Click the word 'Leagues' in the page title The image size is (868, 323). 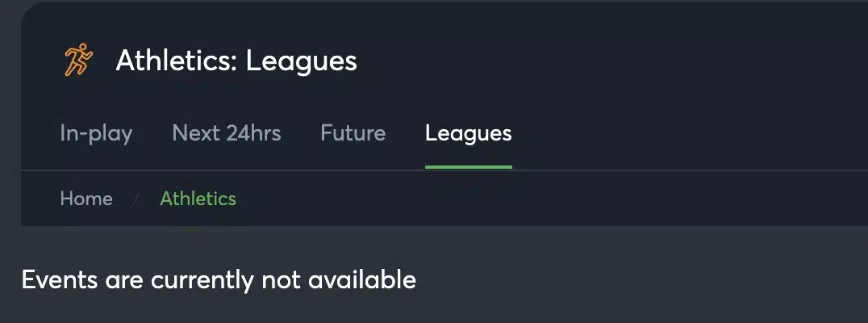pos(302,61)
